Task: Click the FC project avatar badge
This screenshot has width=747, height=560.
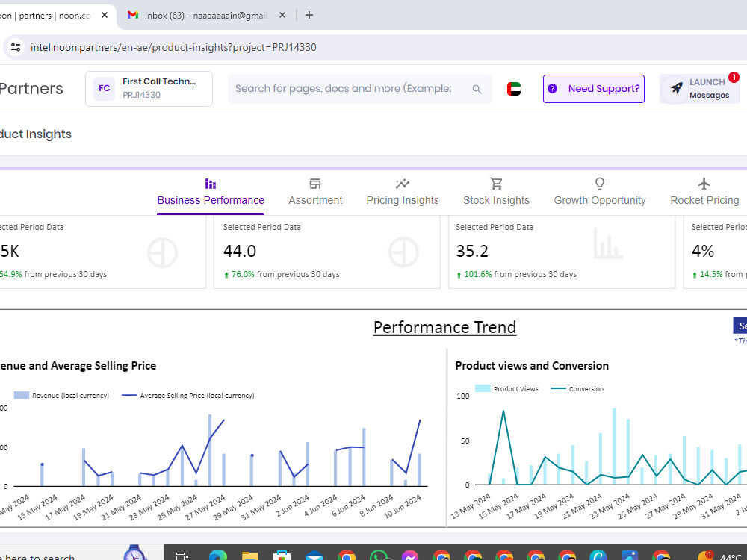Action: click(104, 89)
